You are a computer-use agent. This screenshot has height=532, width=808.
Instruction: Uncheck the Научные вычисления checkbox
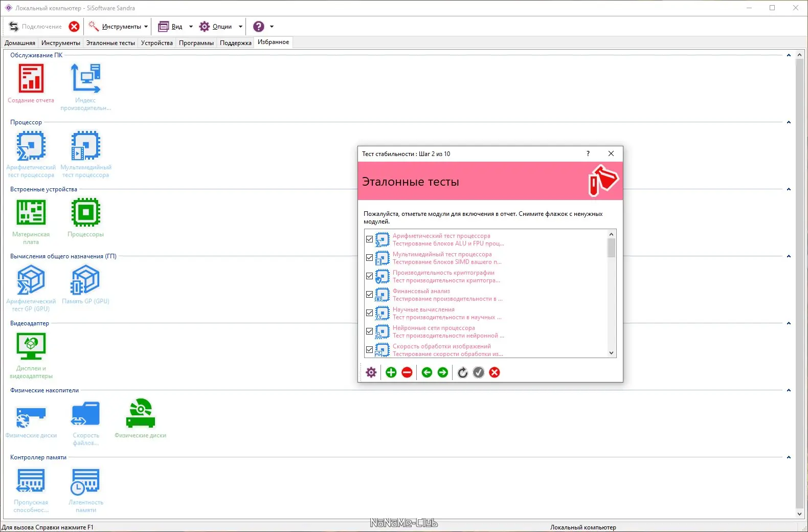tap(370, 313)
